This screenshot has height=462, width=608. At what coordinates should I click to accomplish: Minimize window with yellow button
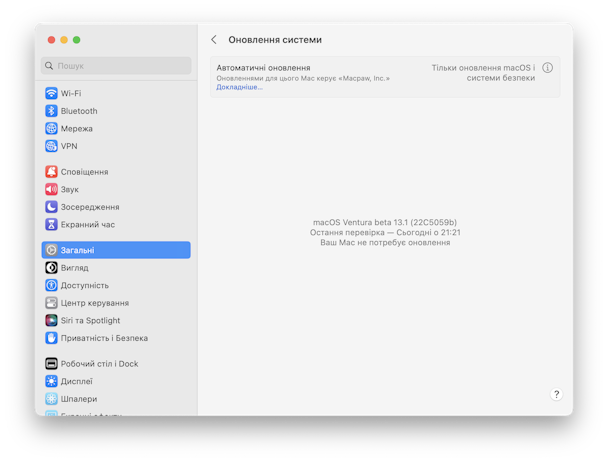coord(64,40)
